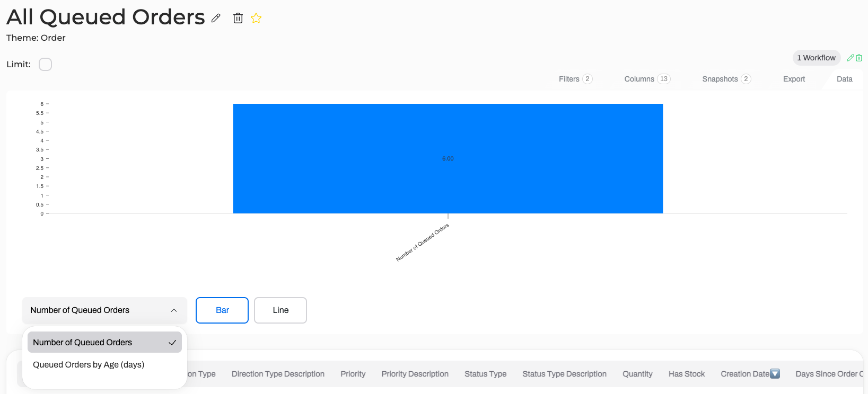The height and width of the screenshot is (394, 868).
Task: Click the Status Type column header
Action: coord(486,374)
